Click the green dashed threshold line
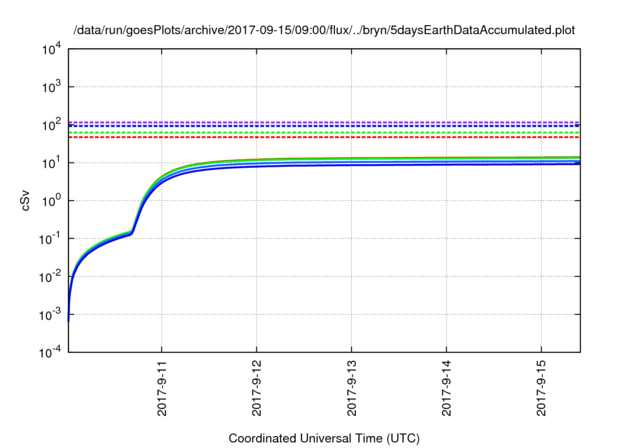The height and width of the screenshot is (448, 640). point(324,133)
